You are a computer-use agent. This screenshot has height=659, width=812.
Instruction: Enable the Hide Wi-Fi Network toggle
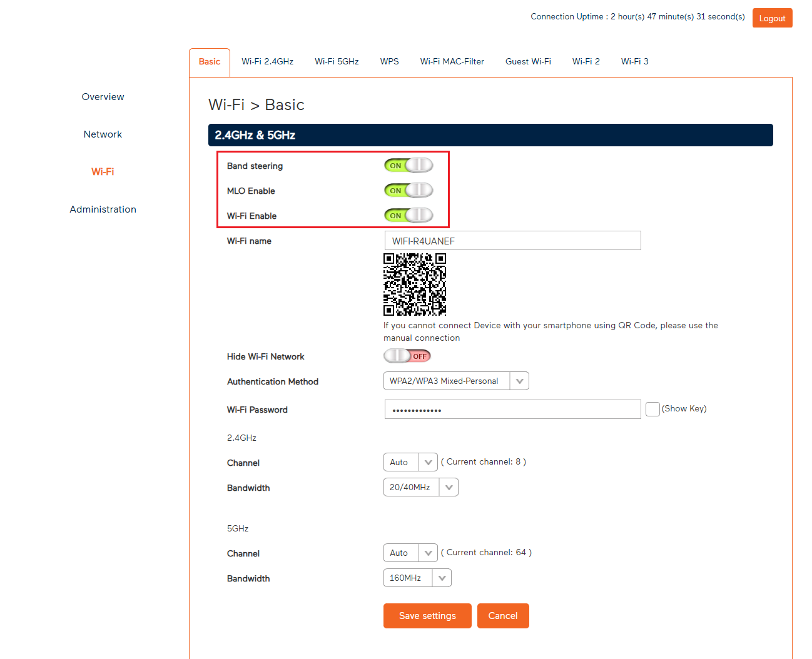407,356
